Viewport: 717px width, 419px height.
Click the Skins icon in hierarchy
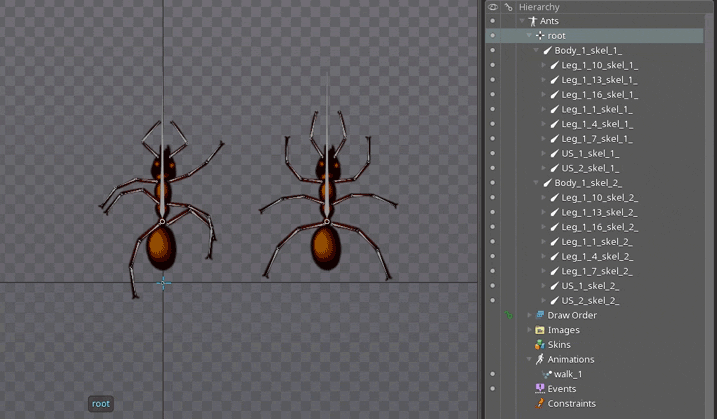(x=540, y=345)
